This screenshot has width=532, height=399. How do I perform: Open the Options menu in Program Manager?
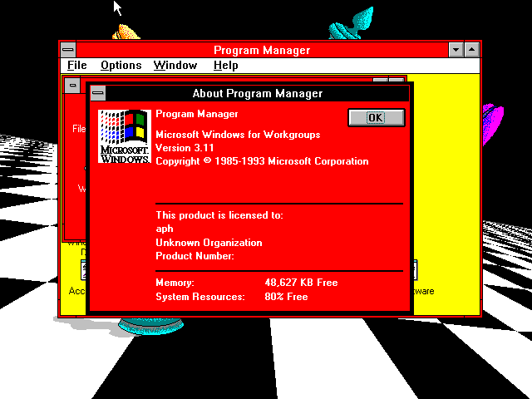pos(121,65)
